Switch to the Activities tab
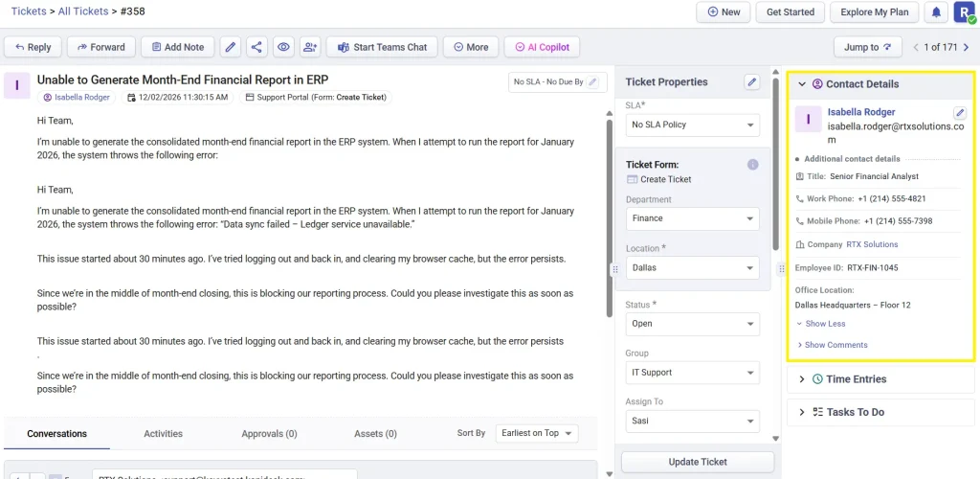The image size is (980, 479). pos(163,434)
